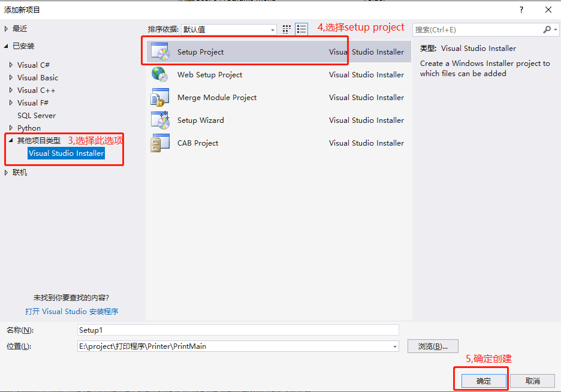This screenshot has height=392, width=561.
Task: Click the 已安装 label
Action: click(x=23, y=46)
